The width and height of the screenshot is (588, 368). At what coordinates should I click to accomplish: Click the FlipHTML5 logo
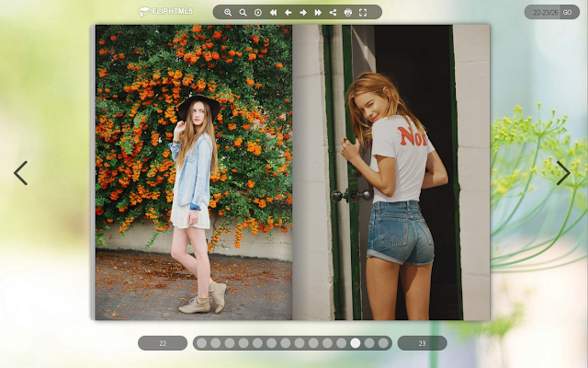point(165,12)
